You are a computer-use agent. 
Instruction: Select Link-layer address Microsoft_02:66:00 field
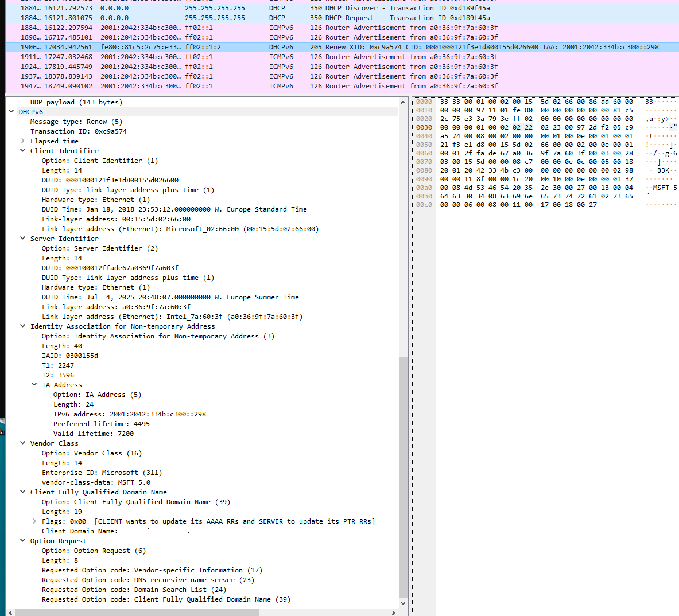click(180, 229)
